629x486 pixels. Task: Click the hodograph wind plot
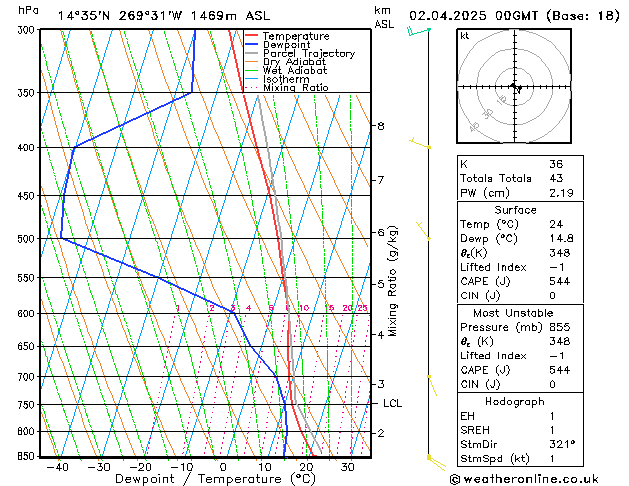pos(514,86)
